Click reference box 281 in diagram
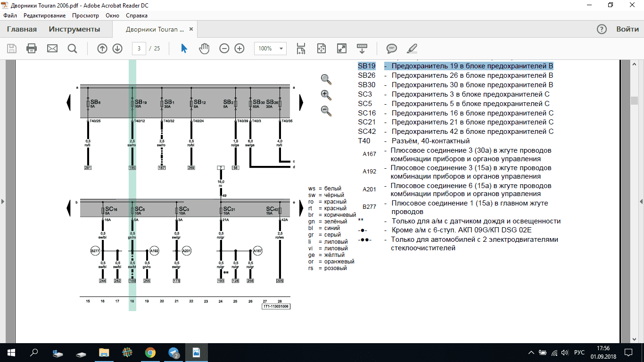 click(x=88, y=167)
